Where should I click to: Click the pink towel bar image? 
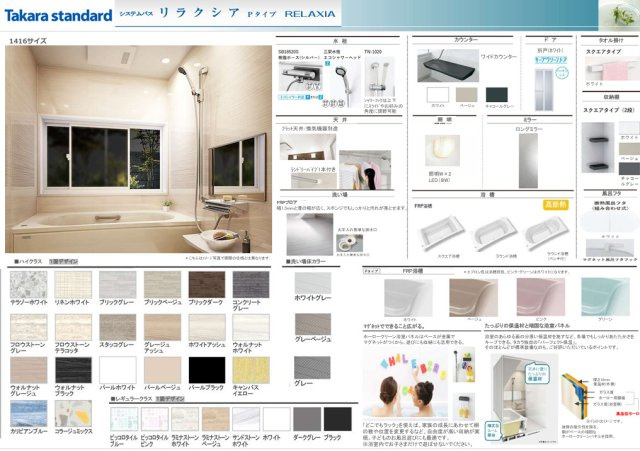click(610, 69)
